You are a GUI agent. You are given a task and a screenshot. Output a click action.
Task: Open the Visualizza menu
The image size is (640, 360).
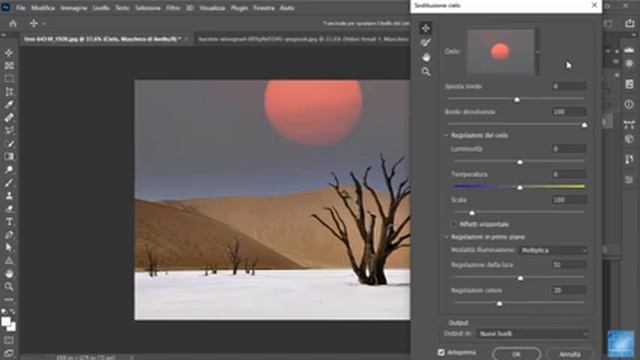pos(212,8)
